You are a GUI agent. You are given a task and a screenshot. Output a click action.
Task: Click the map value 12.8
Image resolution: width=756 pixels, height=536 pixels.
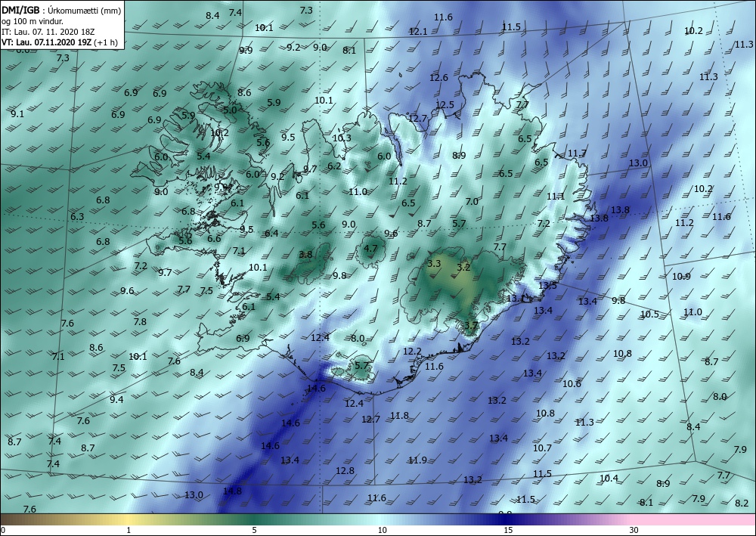pyautogui.click(x=345, y=470)
